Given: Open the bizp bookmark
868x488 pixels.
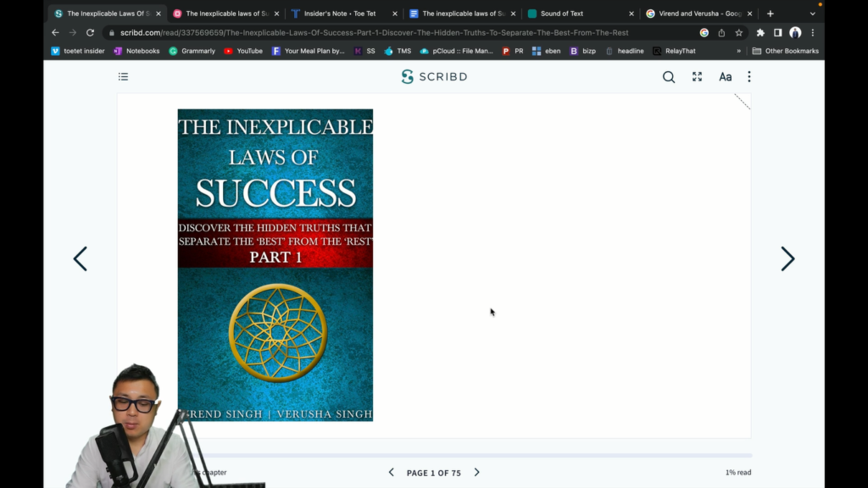Looking at the screenshot, I should [583, 51].
